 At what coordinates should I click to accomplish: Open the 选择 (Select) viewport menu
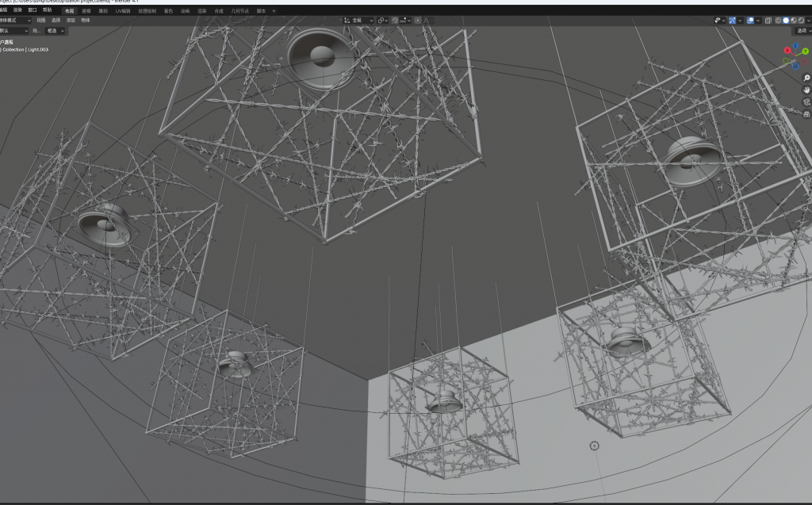click(56, 20)
